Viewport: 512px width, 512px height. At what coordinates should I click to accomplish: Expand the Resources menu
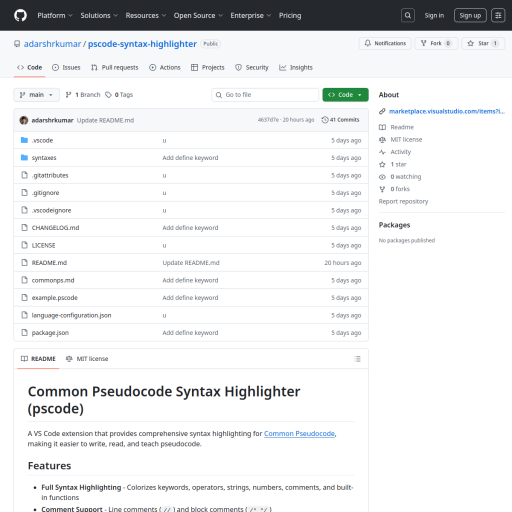point(146,16)
